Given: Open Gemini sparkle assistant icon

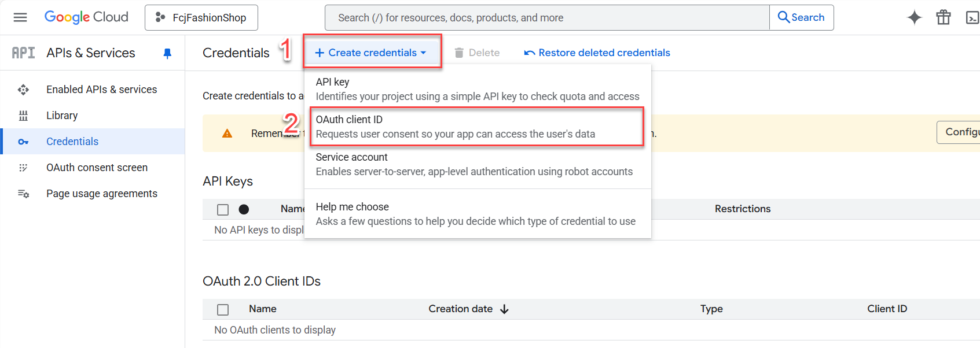Looking at the screenshot, I should click(915, 17).
